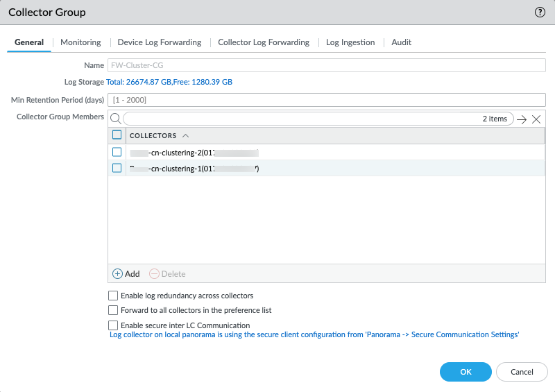Image resolution: width=555 pixels, height=392 pixels.
Task: Enable secure inter LC Communication
Action: 114,325
